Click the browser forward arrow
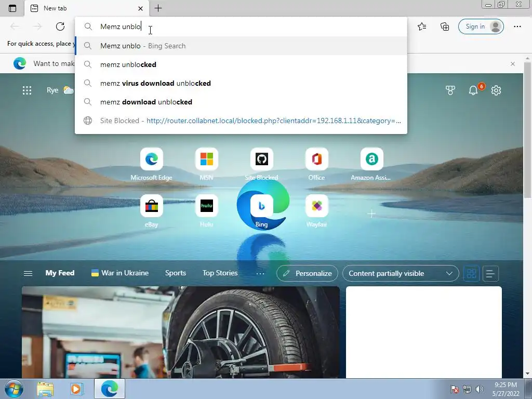Image resolution: width=532 pixels, height=399 pixels. point(37,26)
